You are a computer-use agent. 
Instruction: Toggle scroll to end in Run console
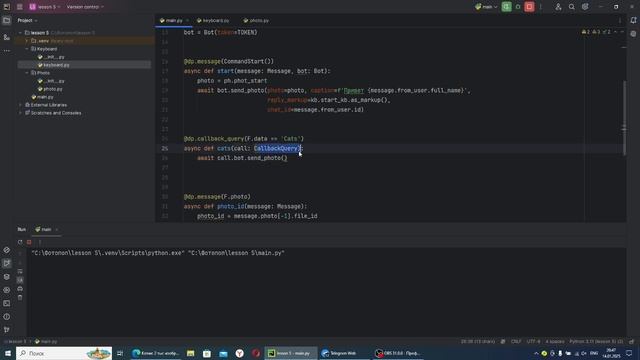(20, 280)
